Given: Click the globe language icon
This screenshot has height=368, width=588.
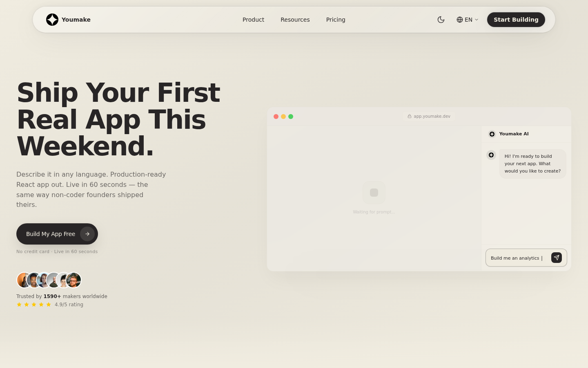Looking at the screenshot, I should click(x=460, y=20).
